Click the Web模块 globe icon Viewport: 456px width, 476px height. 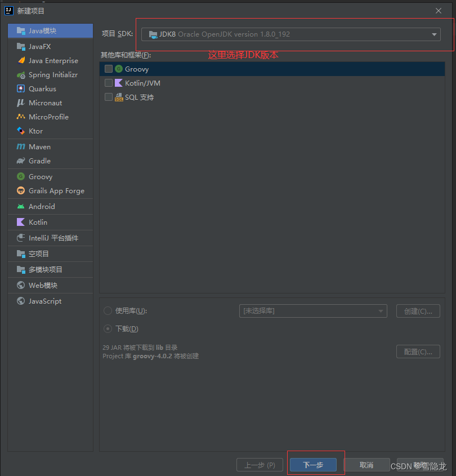(21, 285)
